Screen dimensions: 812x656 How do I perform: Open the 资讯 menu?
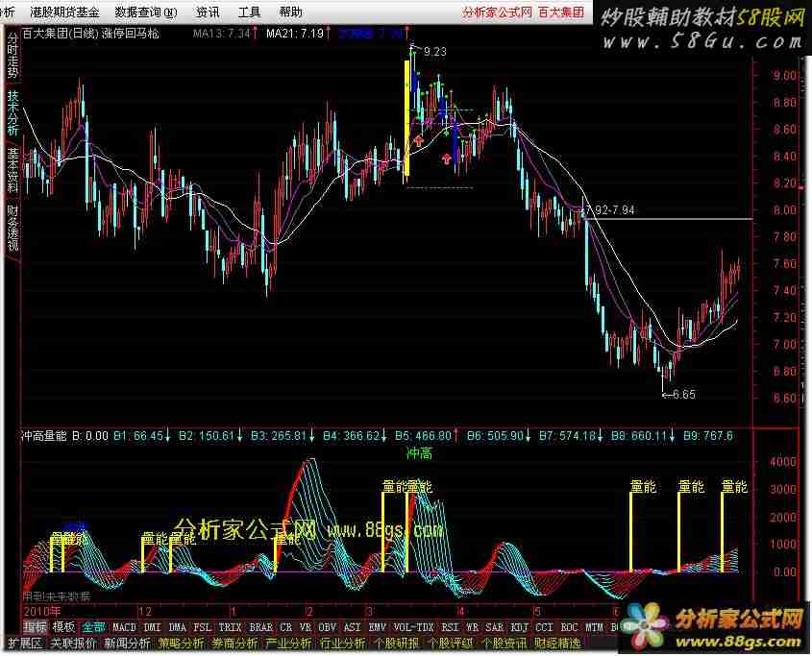[208, 12]
